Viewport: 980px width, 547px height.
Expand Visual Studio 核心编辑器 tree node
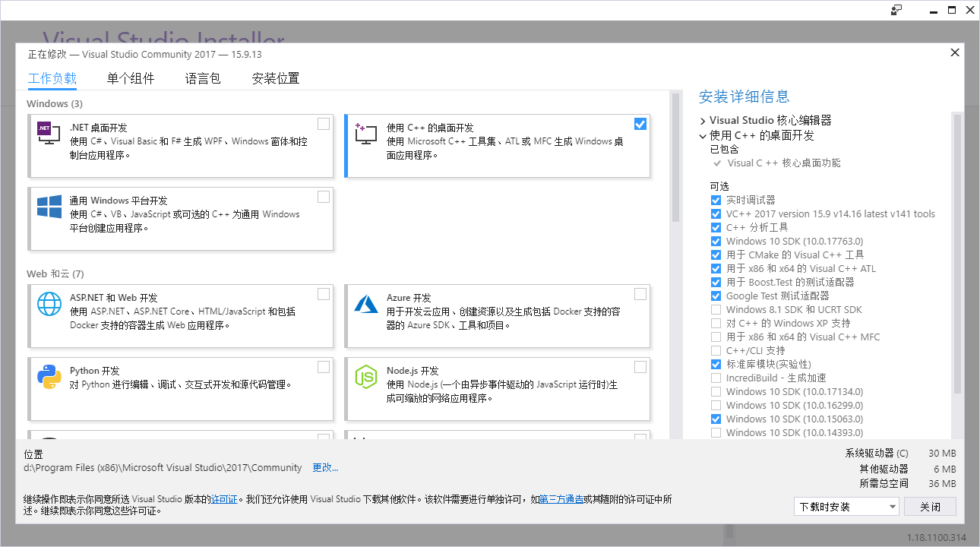703,121
